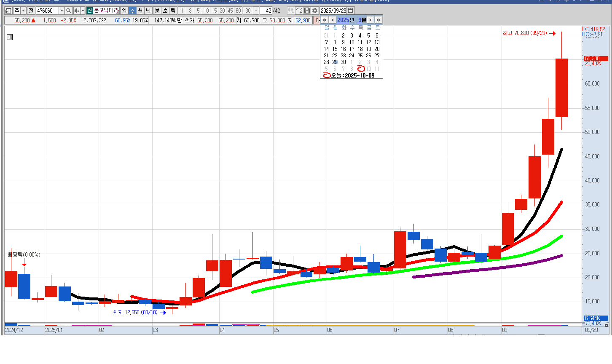Open stock code 476060 history dropdown

coord(62,11)
